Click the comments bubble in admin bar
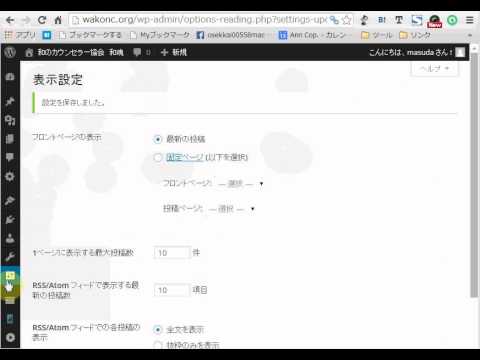This screenshot has height=360, width=480. tap(137, 52)
